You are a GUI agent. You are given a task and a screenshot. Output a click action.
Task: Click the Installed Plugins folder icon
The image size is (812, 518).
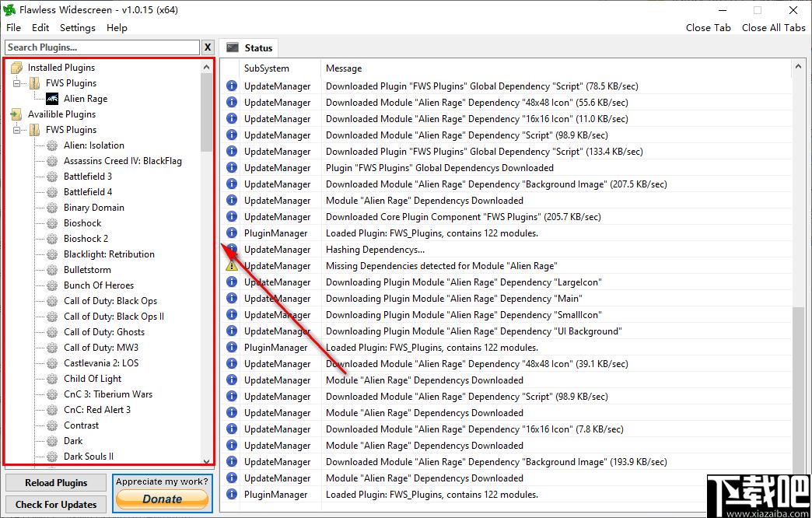[16, 68]
